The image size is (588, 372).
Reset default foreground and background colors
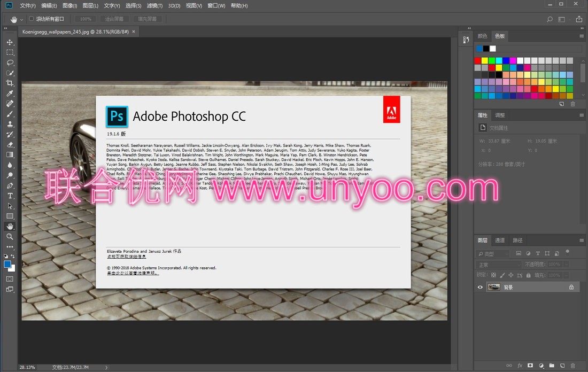(x=6, y=256)
